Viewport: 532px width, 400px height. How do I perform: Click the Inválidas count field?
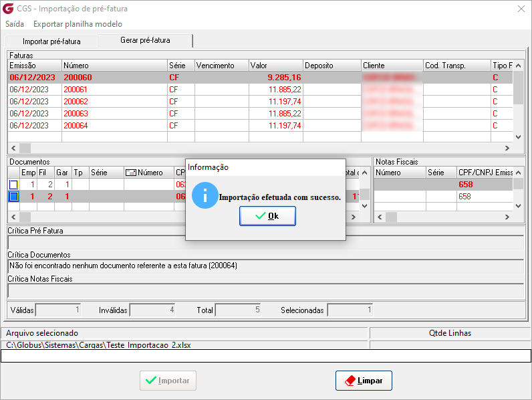tap(152, 310)
